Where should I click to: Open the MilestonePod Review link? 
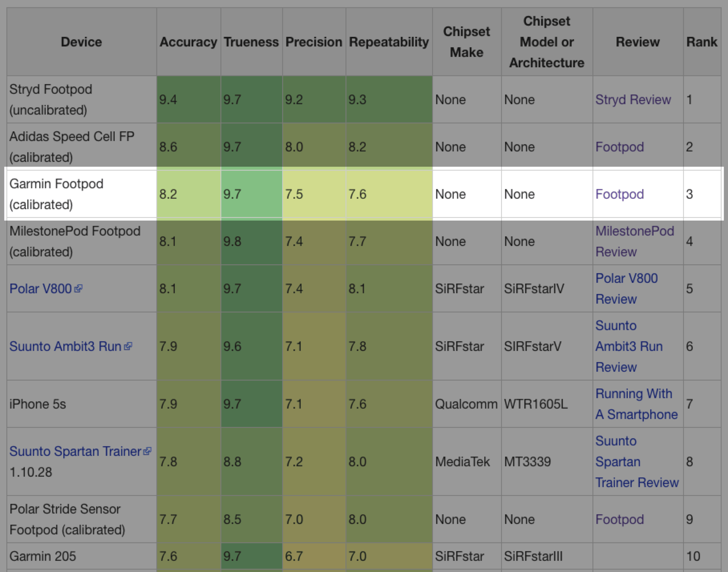point(634,241)
